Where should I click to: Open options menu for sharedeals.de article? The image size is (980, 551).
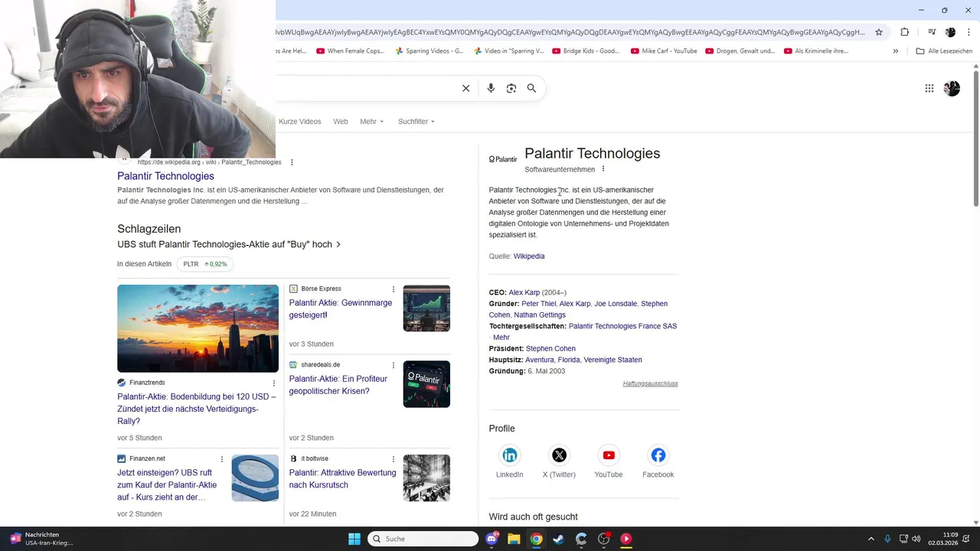pos(394,365)
